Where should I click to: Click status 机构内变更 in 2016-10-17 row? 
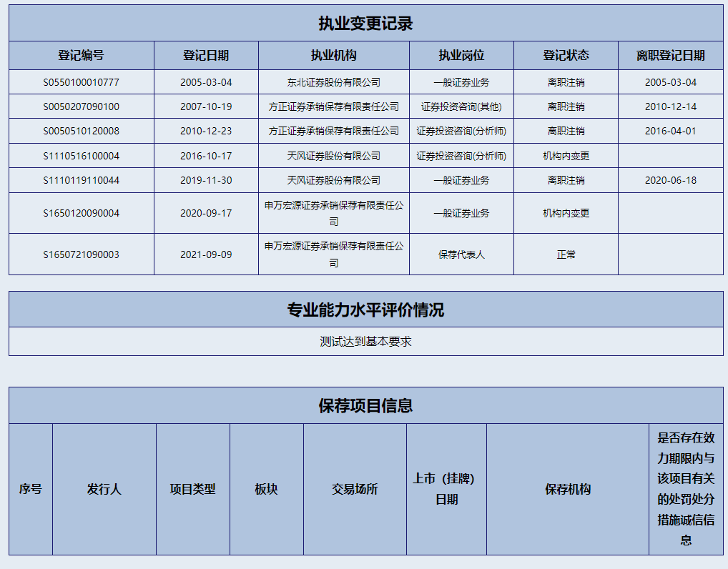coord(566,156)
